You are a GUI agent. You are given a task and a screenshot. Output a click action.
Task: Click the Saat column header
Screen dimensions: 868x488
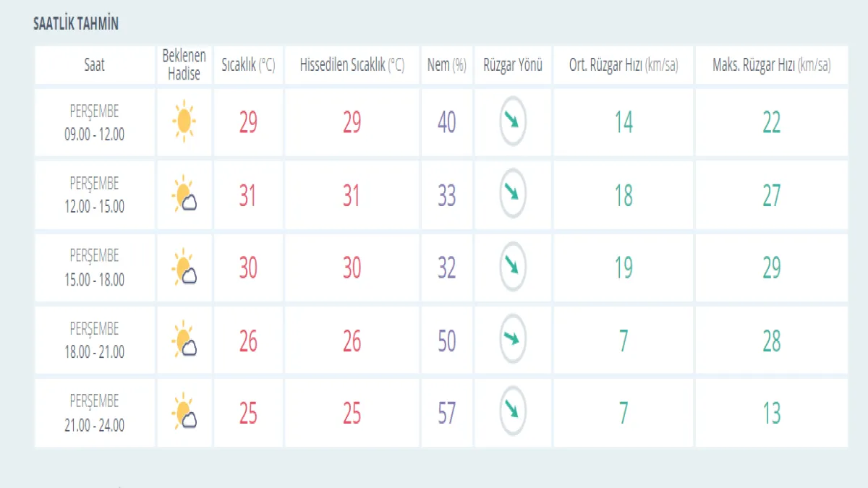(95, 65)
